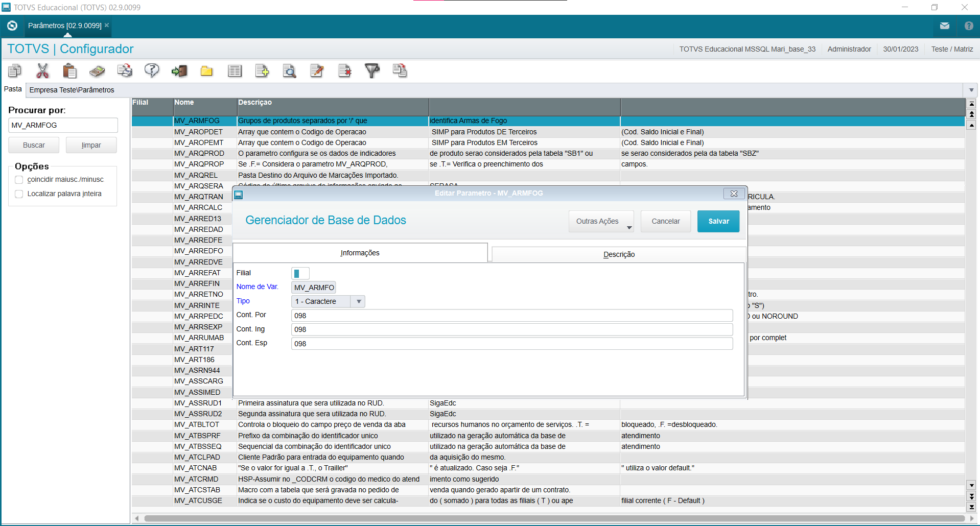
Task: Page up using the double up arrow
Action: pos(972,114)
